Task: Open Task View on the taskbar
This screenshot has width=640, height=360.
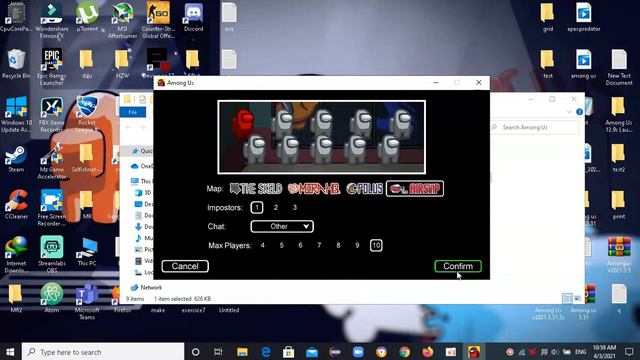Action: pyautogui.click(x=218, y=352)
